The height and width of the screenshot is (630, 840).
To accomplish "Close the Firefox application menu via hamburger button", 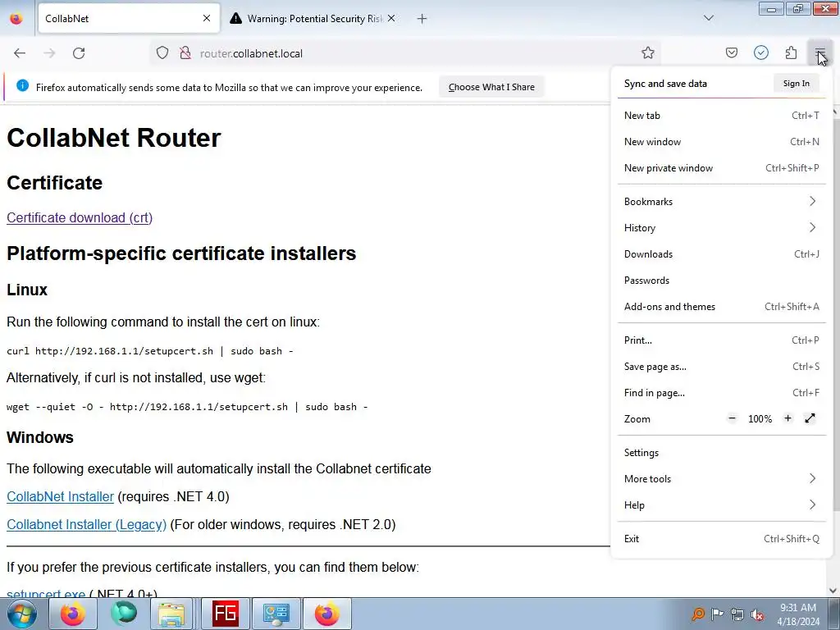I will (x=820, y=52).
